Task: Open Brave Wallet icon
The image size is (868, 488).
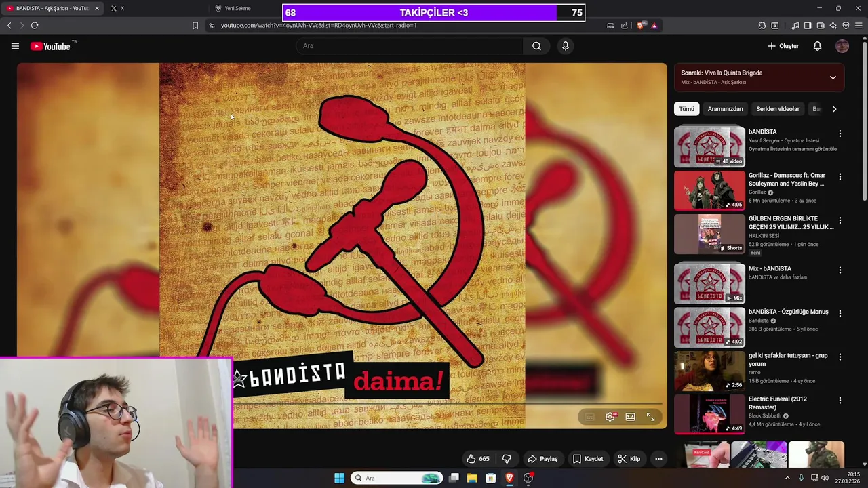Action: coord(821,26)
